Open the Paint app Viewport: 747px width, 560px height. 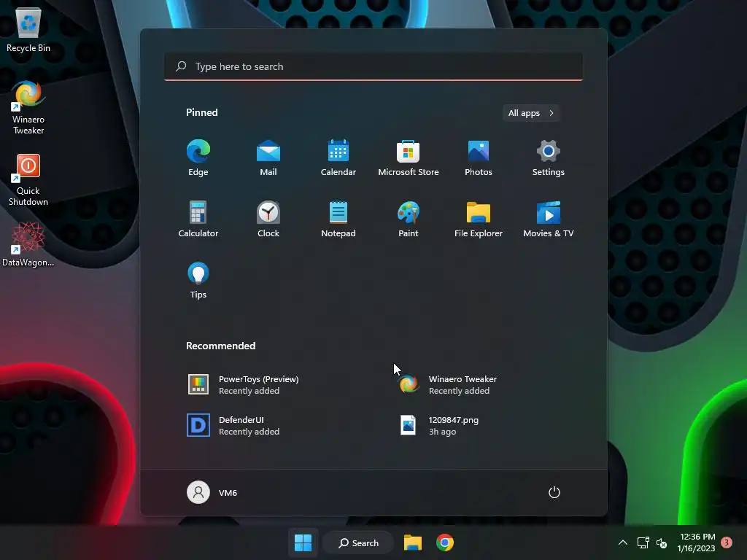coord(409,219)
